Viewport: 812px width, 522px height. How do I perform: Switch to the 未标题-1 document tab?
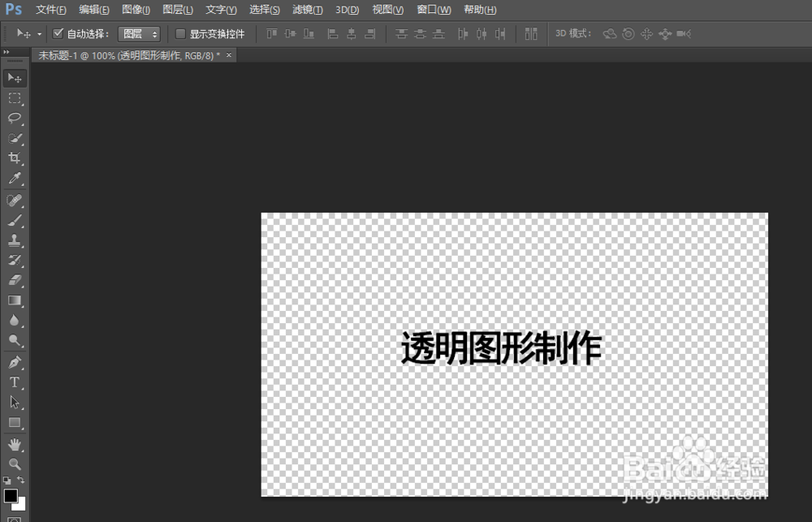(129, 55)
